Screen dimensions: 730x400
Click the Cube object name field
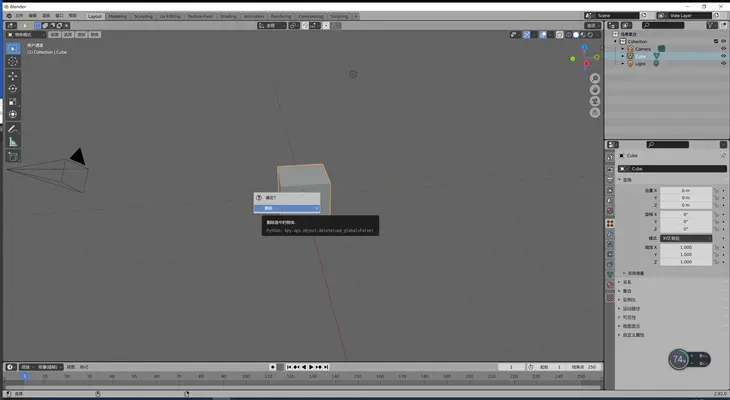click(672, 169)
